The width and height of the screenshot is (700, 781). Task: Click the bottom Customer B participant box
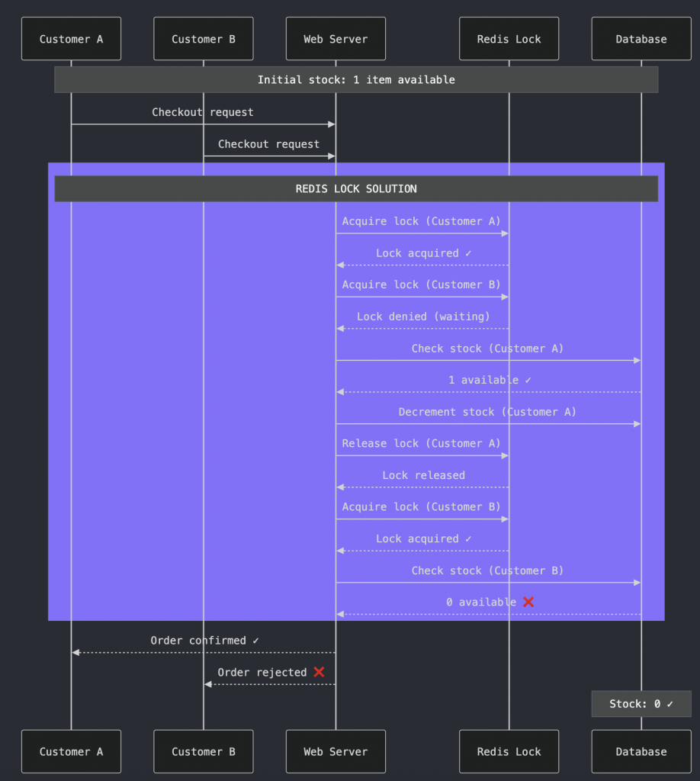click(x=204, y=751)
